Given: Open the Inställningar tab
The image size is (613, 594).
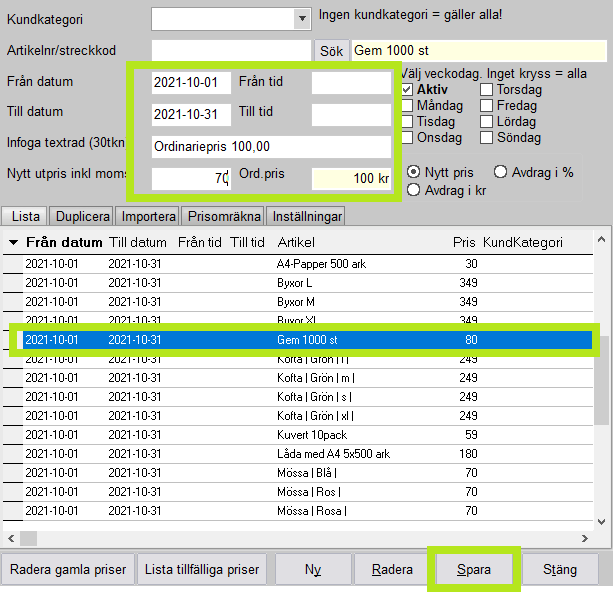Looking at the screenshot, I should 306,216.
